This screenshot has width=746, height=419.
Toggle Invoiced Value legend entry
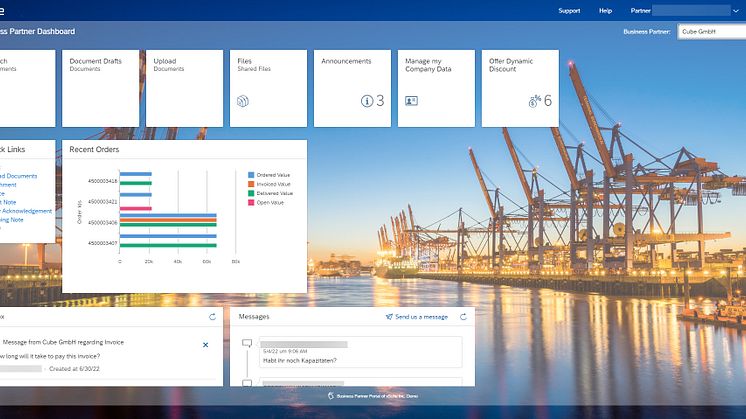[x=271, y=184]
